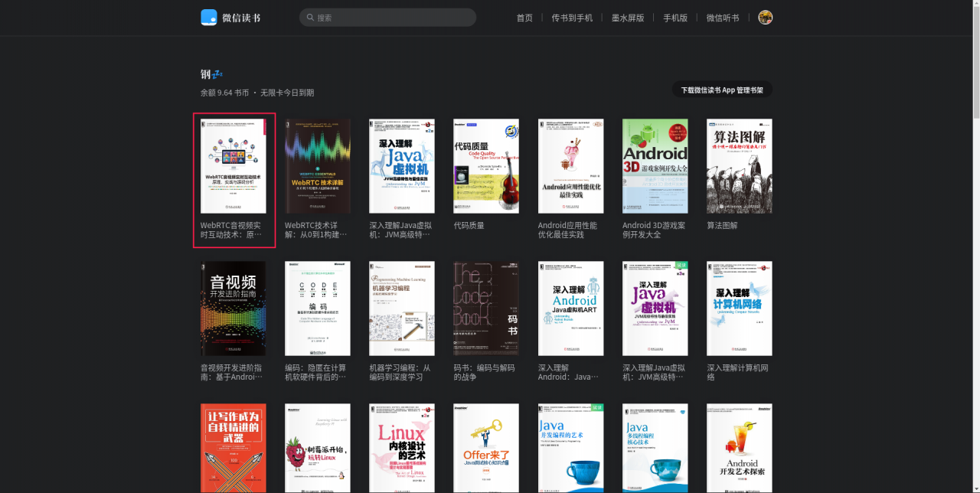Open the Java并发编程的艺术 cover
Image resolution: width=980 pixels, height=493 pixels.
tap(570, 448)
